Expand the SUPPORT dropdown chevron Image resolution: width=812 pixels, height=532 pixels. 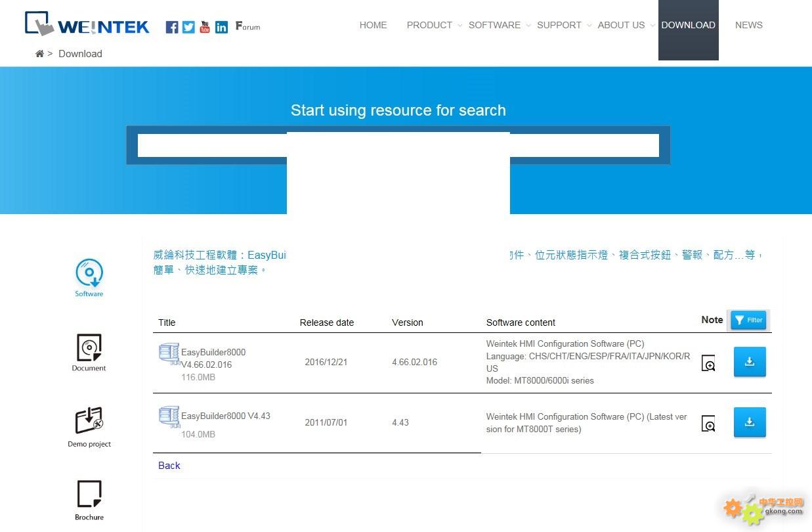(589, 26)
